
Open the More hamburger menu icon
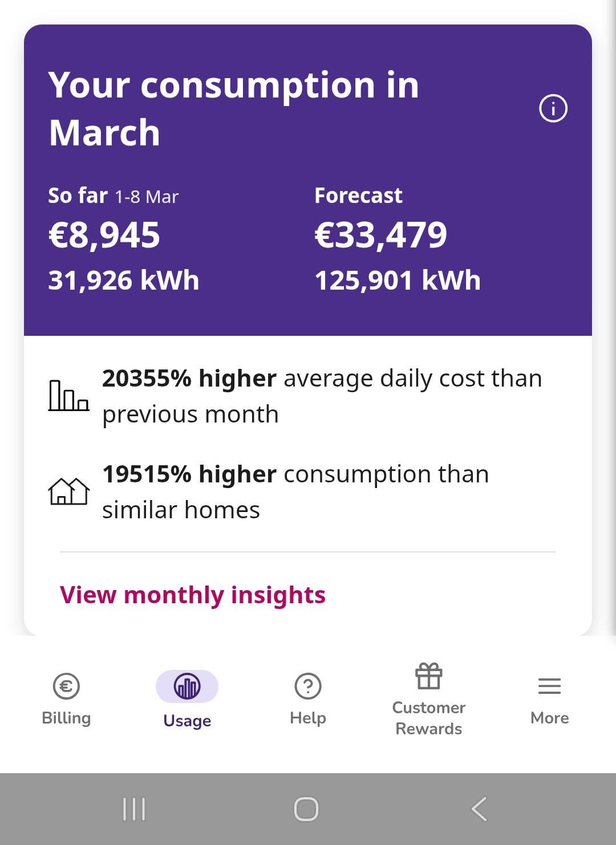coord(549,686)
